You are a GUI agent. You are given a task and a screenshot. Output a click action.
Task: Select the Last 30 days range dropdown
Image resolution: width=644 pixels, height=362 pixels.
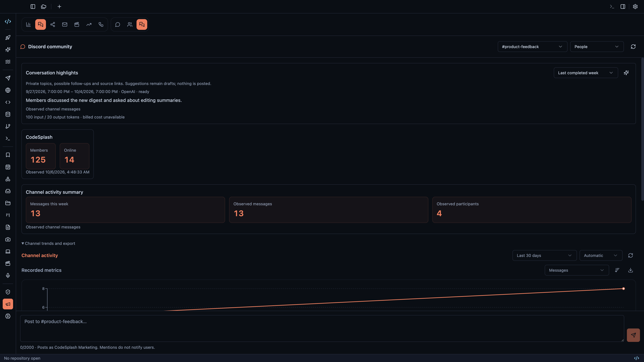pos(545,255)
